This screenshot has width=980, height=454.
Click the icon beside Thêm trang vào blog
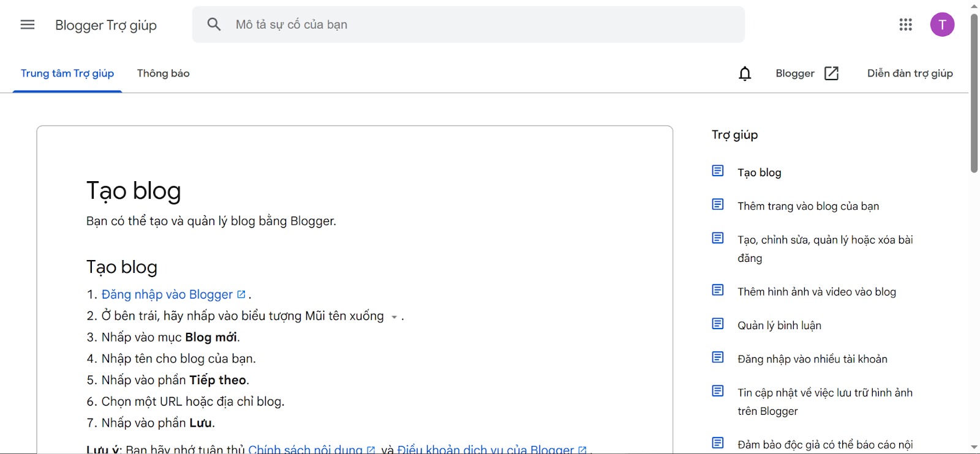pyautogui.click(x=718, y=204)
